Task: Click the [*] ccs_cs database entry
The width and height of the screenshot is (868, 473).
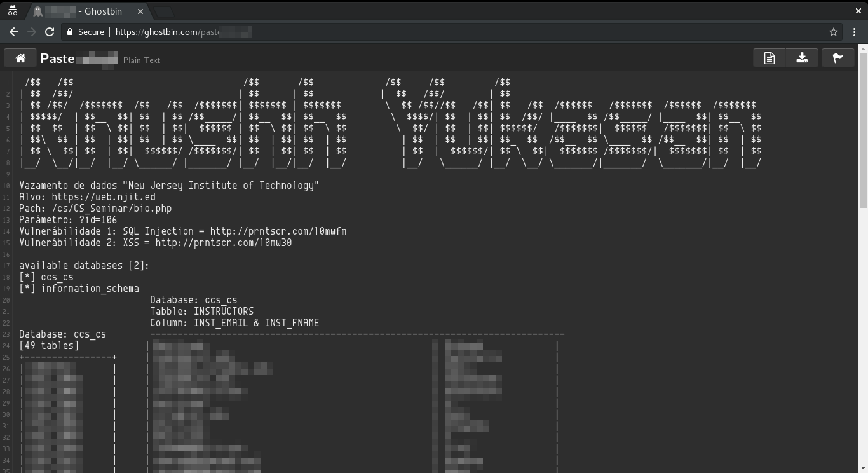Action: (46, 277)
